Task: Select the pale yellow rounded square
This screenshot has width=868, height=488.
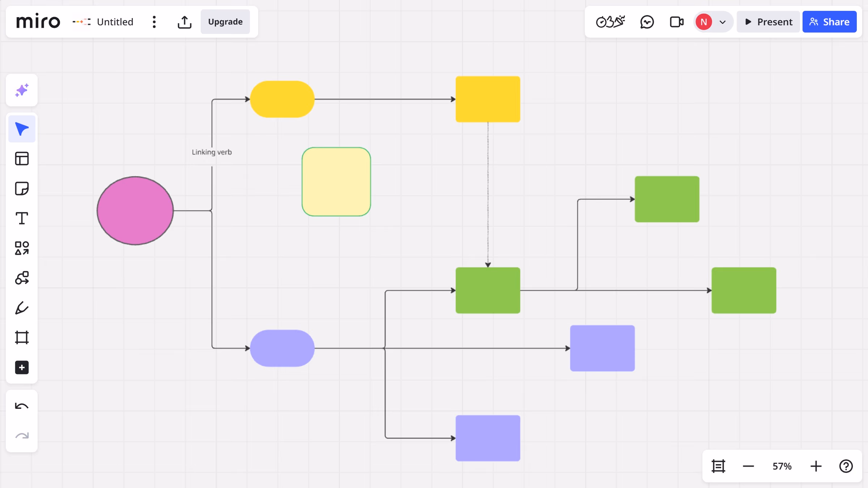Action: coord(336,182)
